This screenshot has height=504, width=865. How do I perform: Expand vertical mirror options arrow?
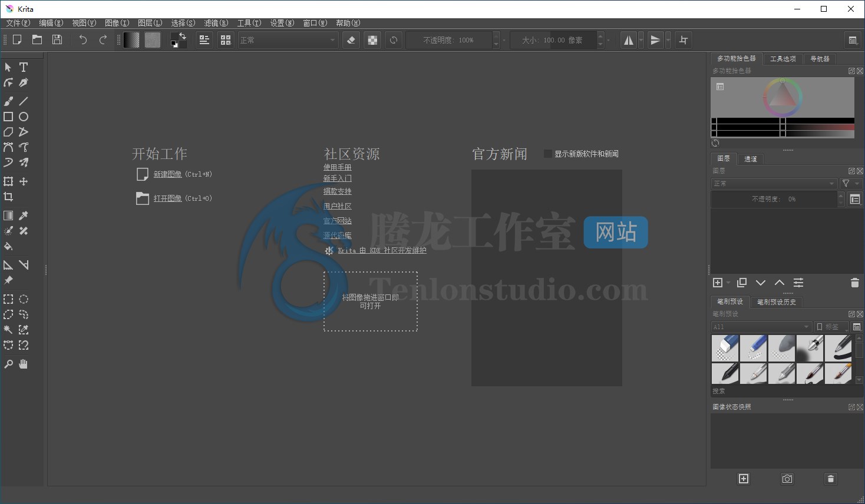(668, 40)
